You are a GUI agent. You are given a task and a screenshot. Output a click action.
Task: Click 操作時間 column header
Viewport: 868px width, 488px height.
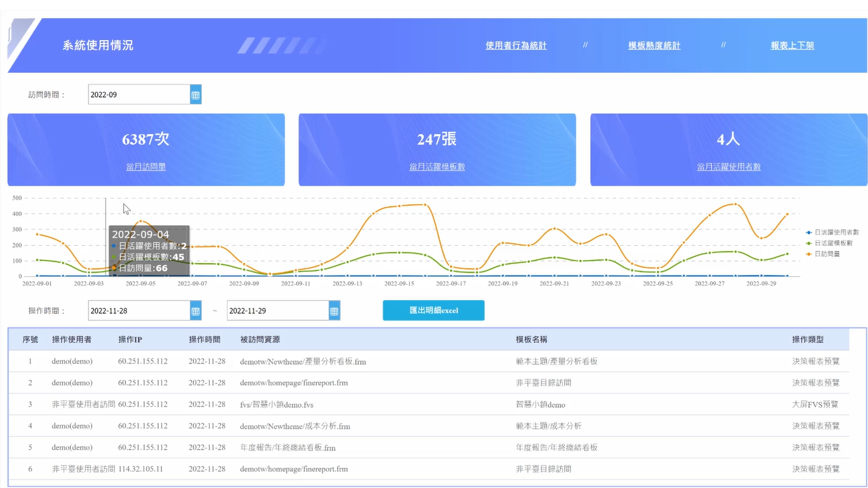coord(205,339)
